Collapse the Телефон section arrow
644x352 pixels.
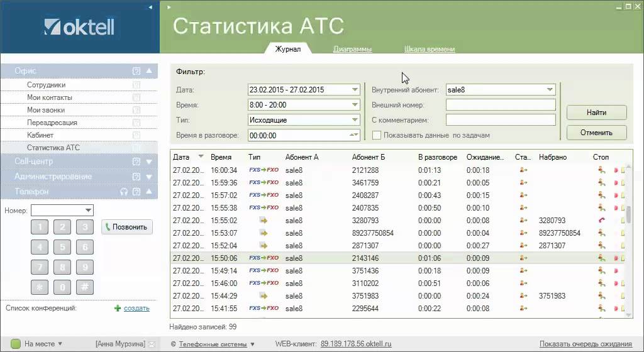[x=149, y=192]
